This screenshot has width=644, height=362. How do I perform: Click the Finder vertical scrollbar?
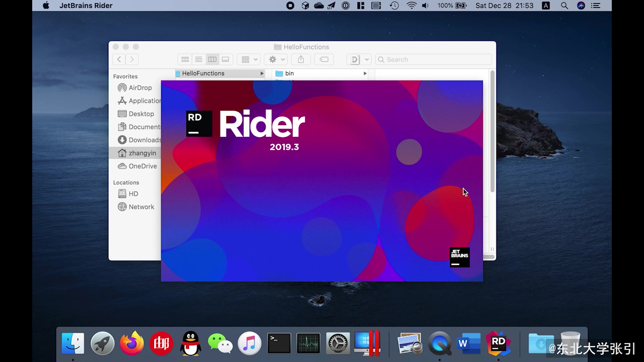tap(492, 131)
